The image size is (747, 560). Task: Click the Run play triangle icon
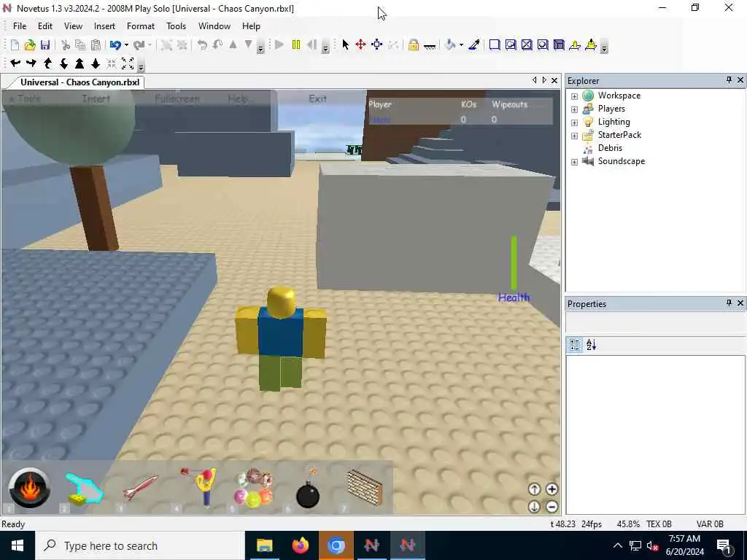(x=279, y=44)
